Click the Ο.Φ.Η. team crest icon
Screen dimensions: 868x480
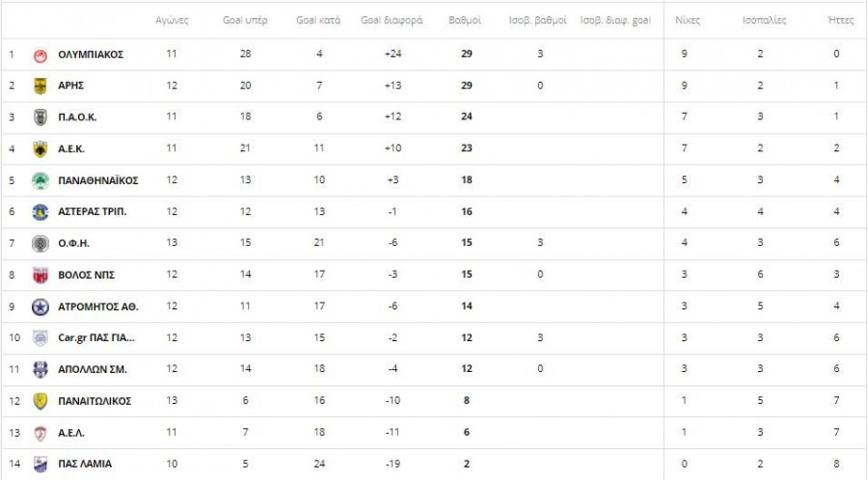[41, 243]
